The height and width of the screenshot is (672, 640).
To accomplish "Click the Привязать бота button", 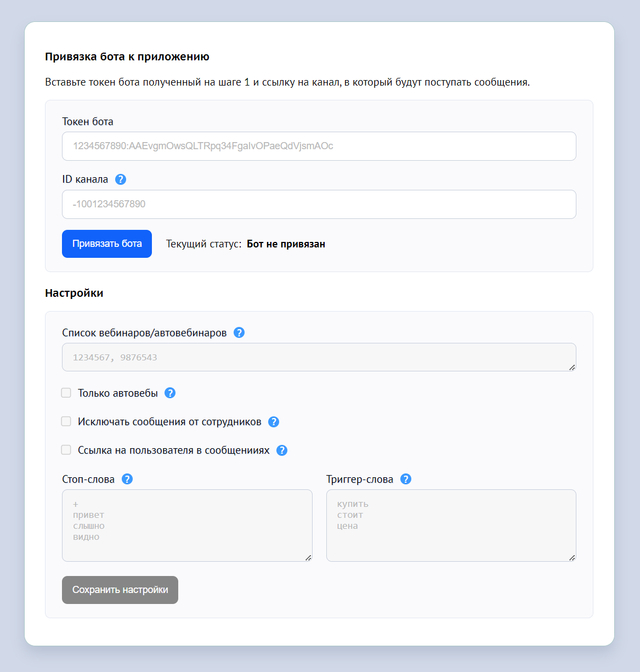I will click(x=107, y=244).
